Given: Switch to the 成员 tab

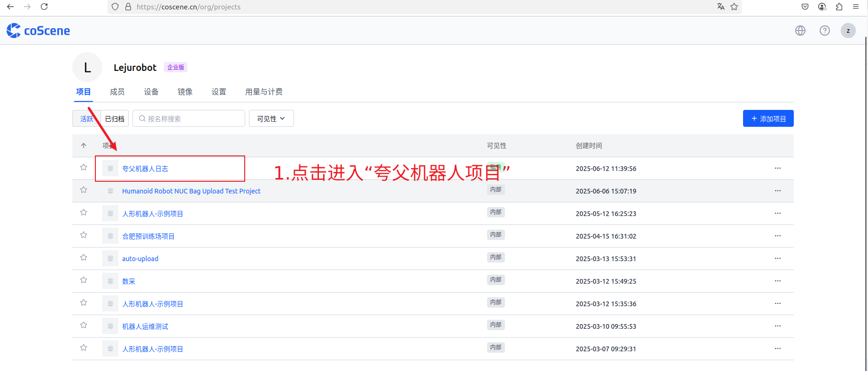Looking at the screenshot, I should (117, 92).
